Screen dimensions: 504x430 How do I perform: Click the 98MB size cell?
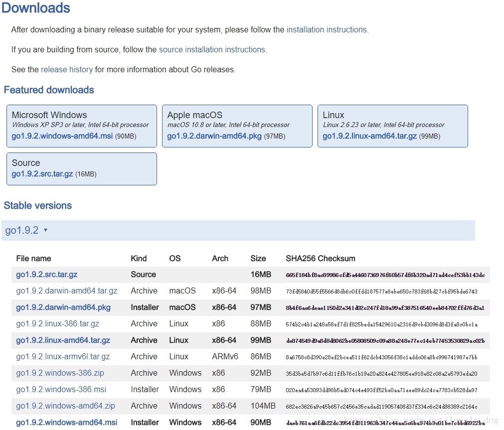pyautogui.click(x=261, y=291)
